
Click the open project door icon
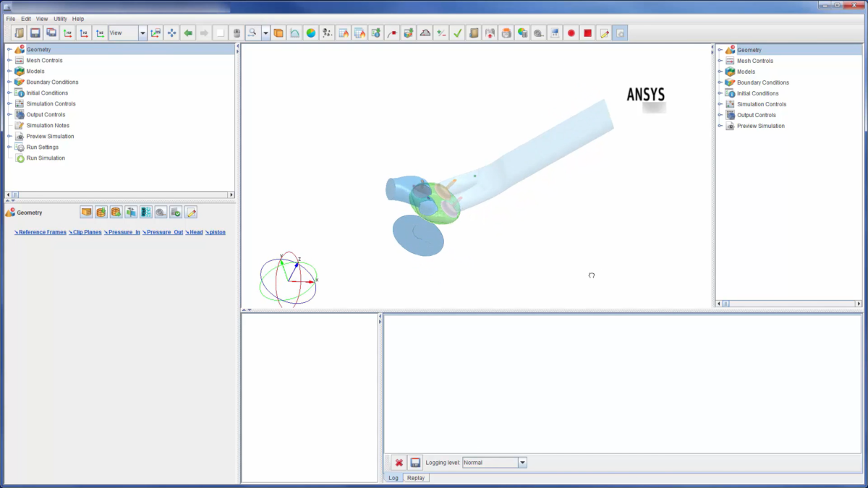(19, 33)
